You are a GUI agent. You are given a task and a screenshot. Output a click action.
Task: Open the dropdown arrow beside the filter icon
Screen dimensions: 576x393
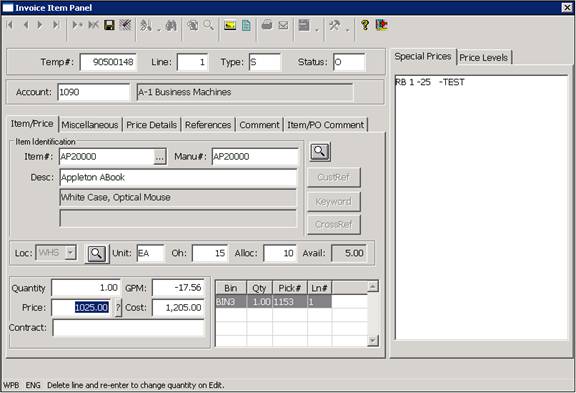(159, 29)
